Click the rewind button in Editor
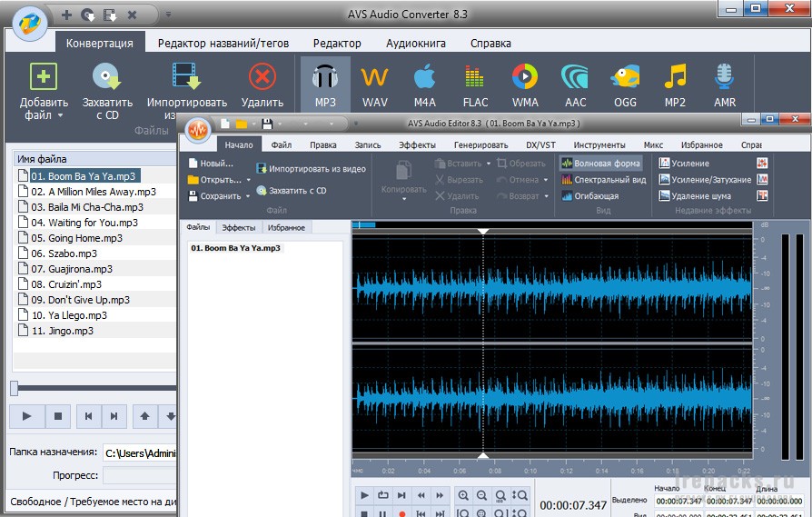The image size is (812, 517). coord(421,495)
